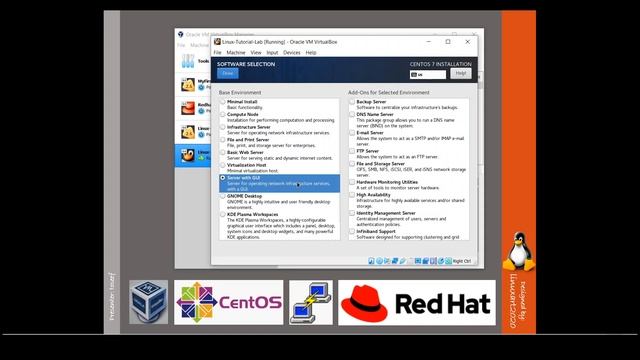
Task: Select the Red Hat VM icon in Manager list
Action: coord(188,108)
